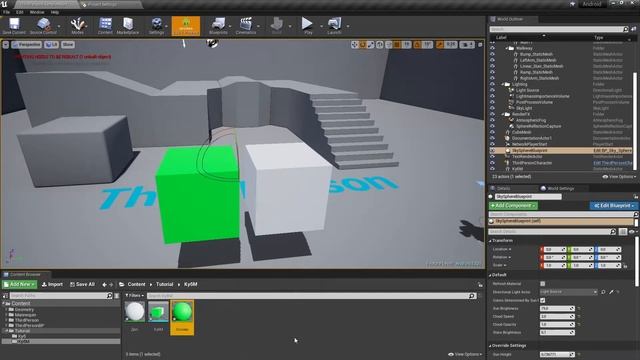The image size is (640, 360).
Task: Toggle world/local coordinate space icon in viewport
Action: pyautogui.click(x=380, y=44)
